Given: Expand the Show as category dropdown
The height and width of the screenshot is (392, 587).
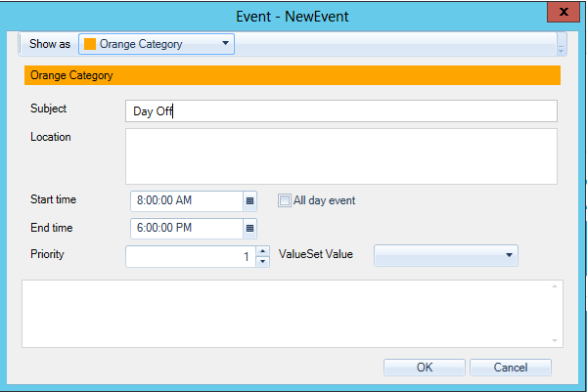Looking at the screenshot, I should point(226,44).
